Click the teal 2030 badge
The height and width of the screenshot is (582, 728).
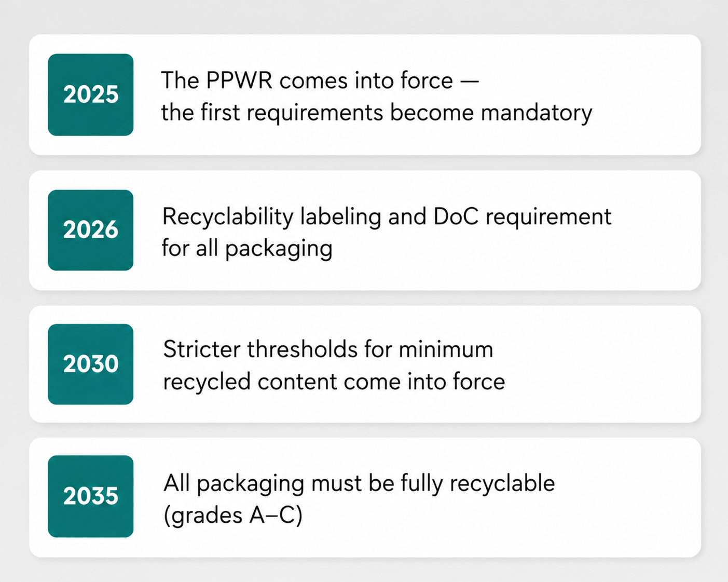tap(91, 364)
